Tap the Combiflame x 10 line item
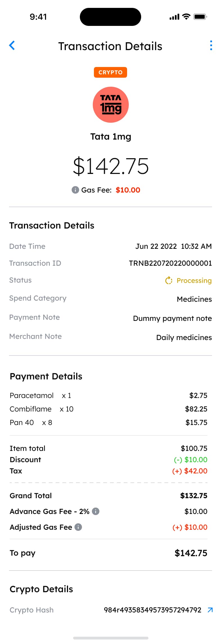The height and width of the screenshot is (644, 221). (42, 409)
